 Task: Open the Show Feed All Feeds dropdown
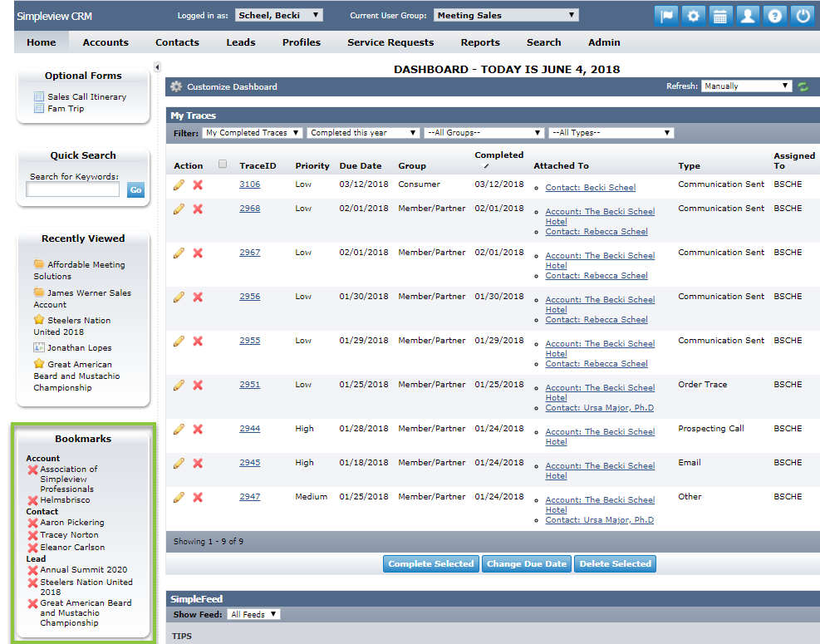tap(253, 614)
